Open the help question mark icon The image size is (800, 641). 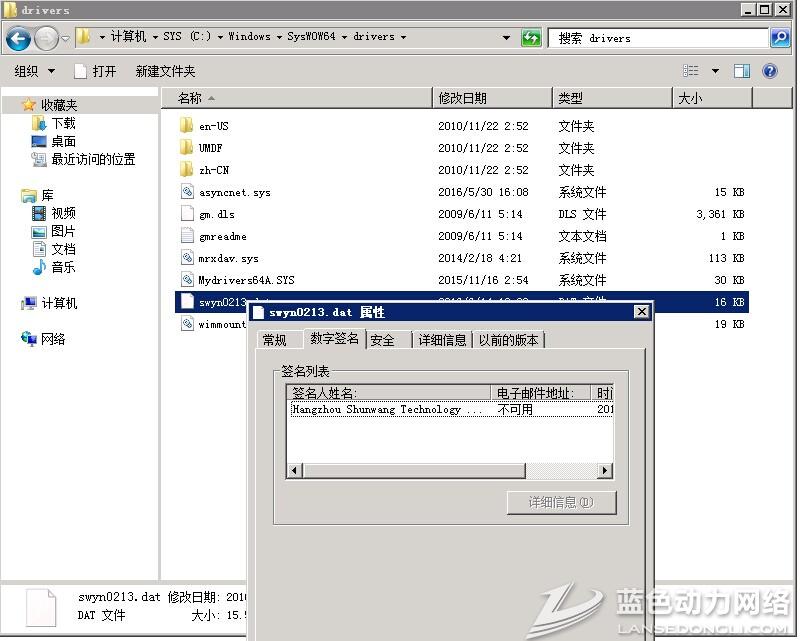pos(770,71)
